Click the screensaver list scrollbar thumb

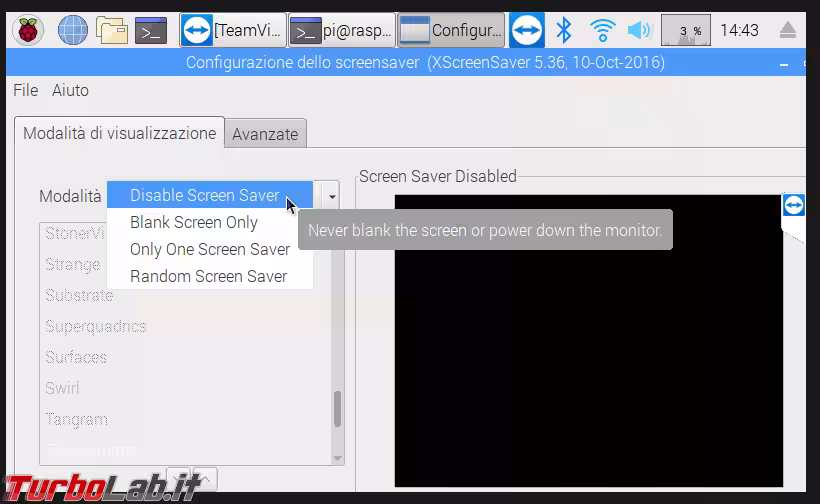(337, 409)
